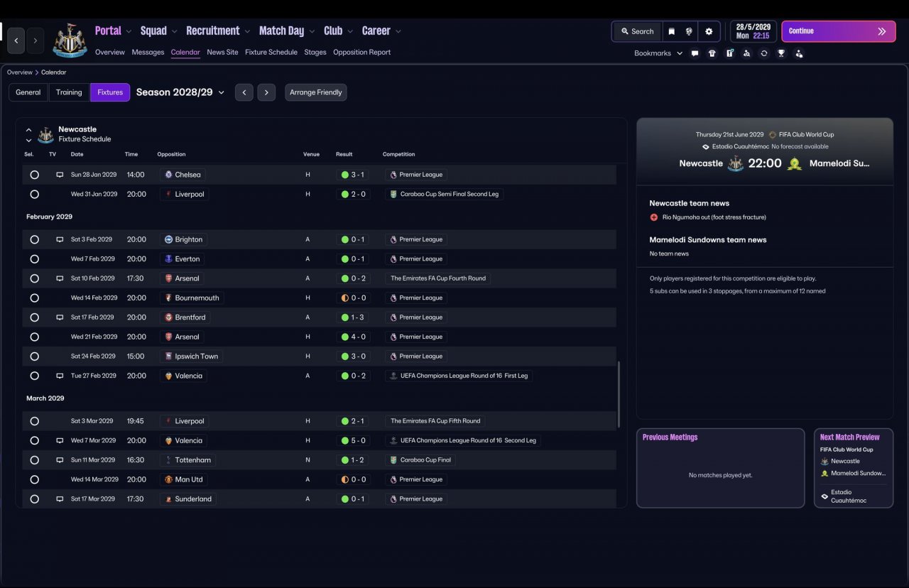Open the globe world icon in header
The height and width of the screenshot is (588, 909).
click(x=689, y=31)
